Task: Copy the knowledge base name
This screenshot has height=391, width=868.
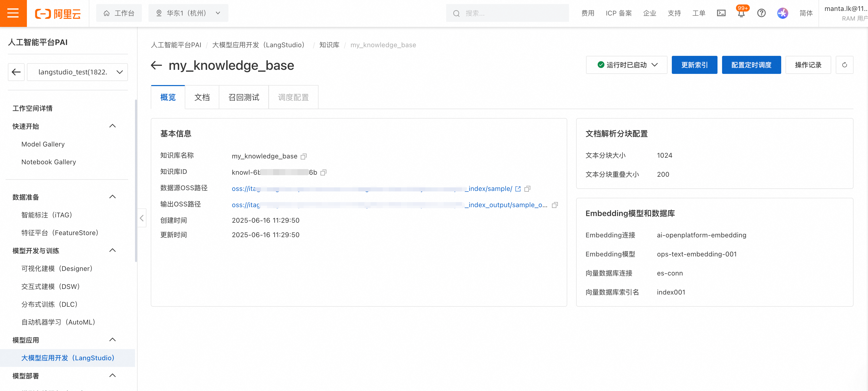Action: 304,156
